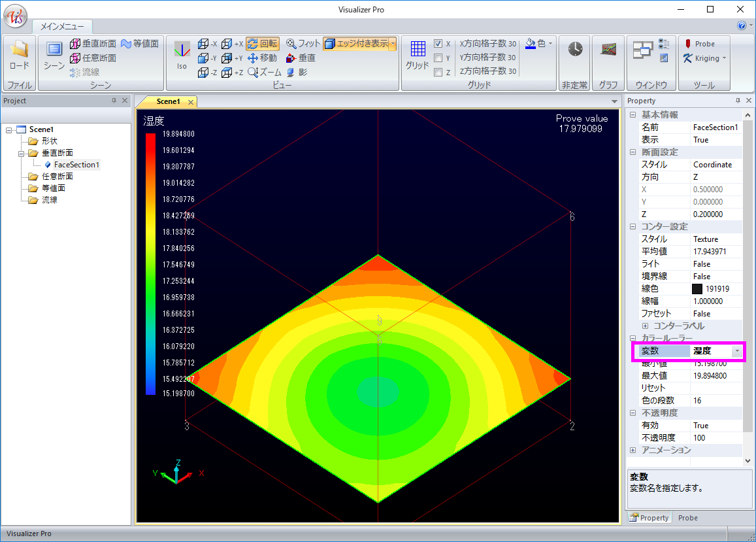Click the 線色 black color swatch
Viewport: 756px width, 542px height.
697,289
